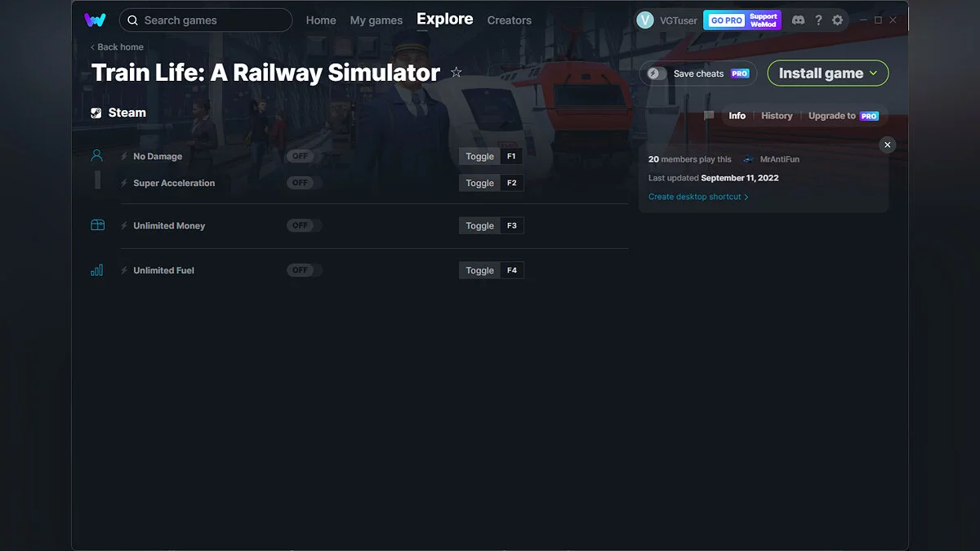Click the stats bars icon beside Unlimited Fuel
This screenshot has width=980, height=551.
pos(97,270)
